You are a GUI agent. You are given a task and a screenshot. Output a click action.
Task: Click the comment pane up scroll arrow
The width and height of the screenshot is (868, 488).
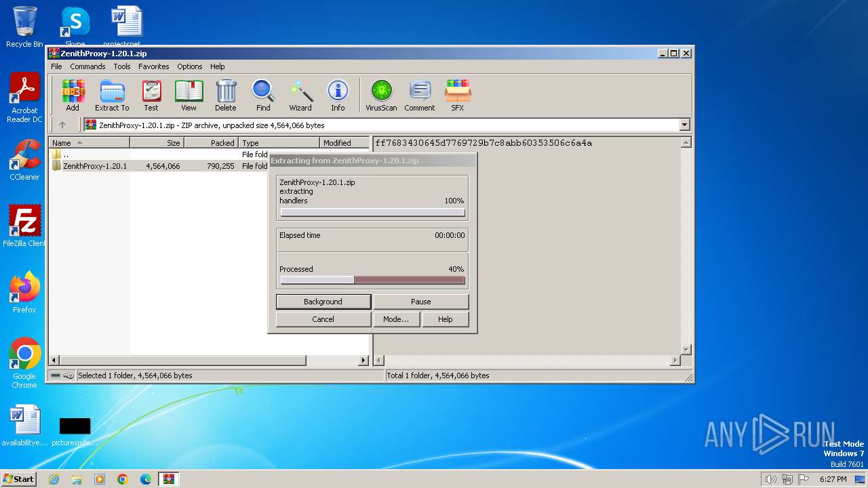point(686,142)
